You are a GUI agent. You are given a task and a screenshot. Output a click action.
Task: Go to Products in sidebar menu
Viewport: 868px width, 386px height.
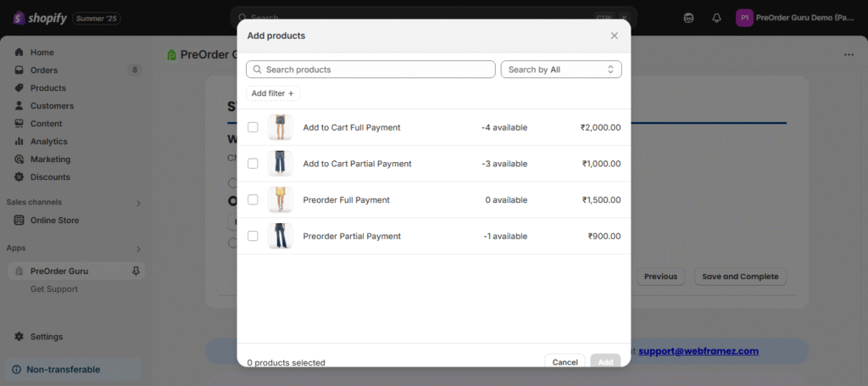47,88
